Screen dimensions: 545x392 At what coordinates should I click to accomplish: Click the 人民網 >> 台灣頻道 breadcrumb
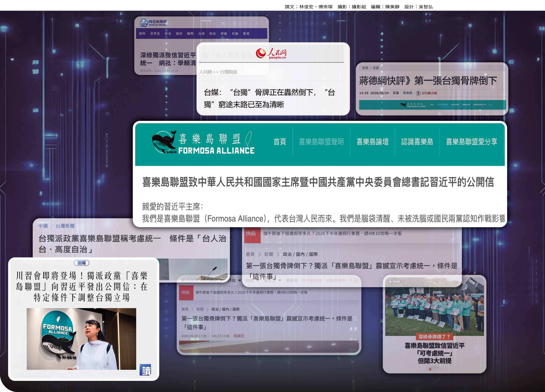[218, 72]
